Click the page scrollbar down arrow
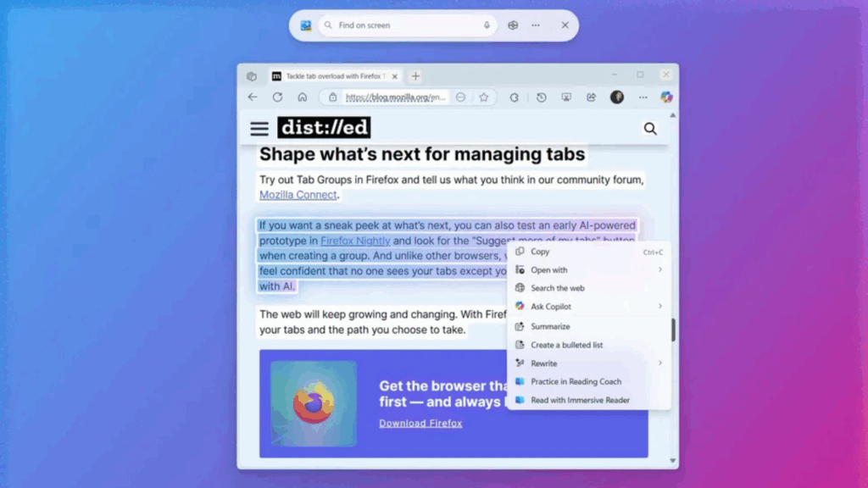This screenshot has height=488, width=868. (672, 460)
